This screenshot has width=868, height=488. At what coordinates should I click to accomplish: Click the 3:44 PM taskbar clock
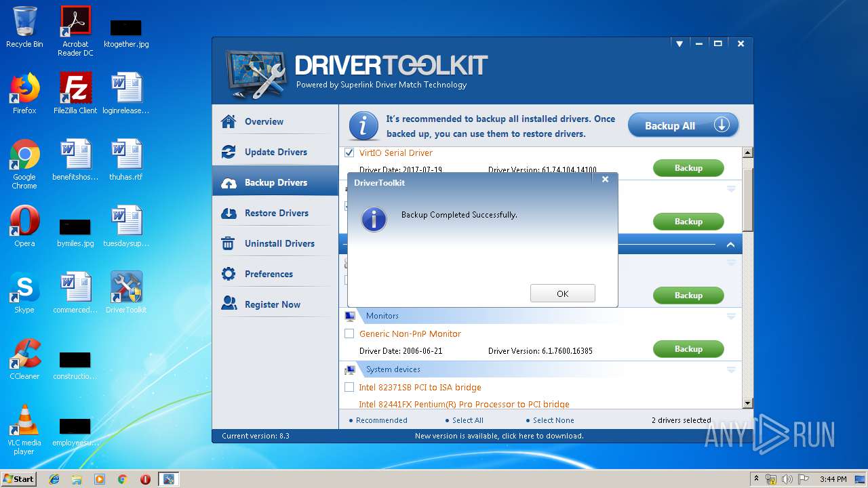(833, 479)
